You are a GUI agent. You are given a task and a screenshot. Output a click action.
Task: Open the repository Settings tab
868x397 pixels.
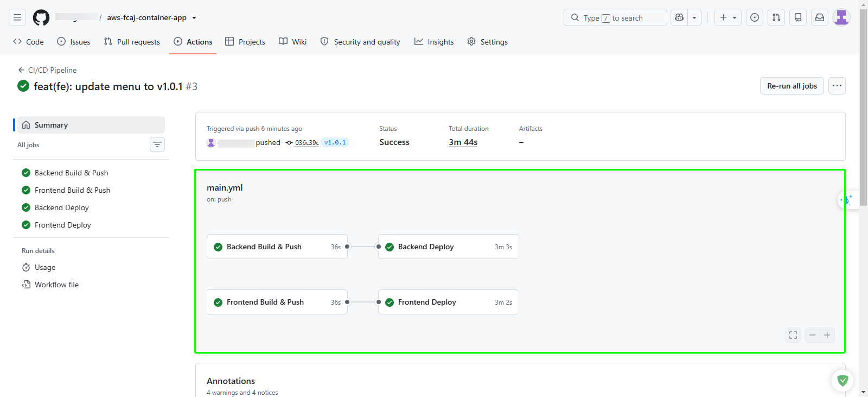pos(488,42)
